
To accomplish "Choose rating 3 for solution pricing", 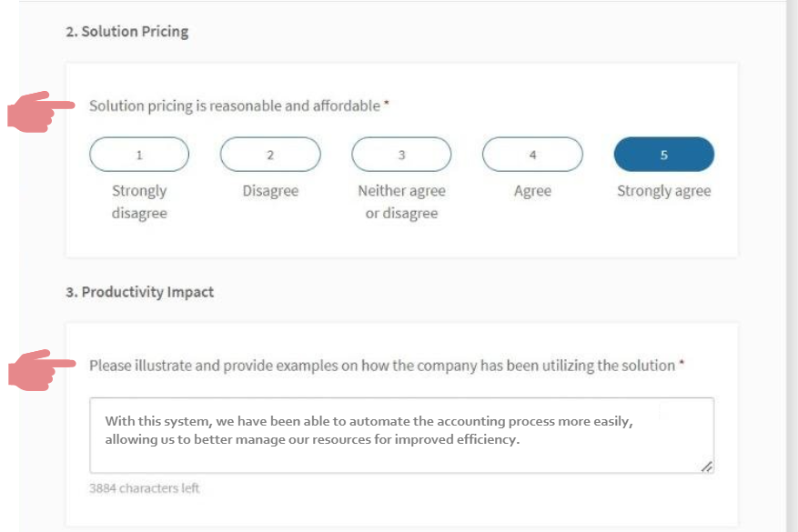I will click(401, 155).
